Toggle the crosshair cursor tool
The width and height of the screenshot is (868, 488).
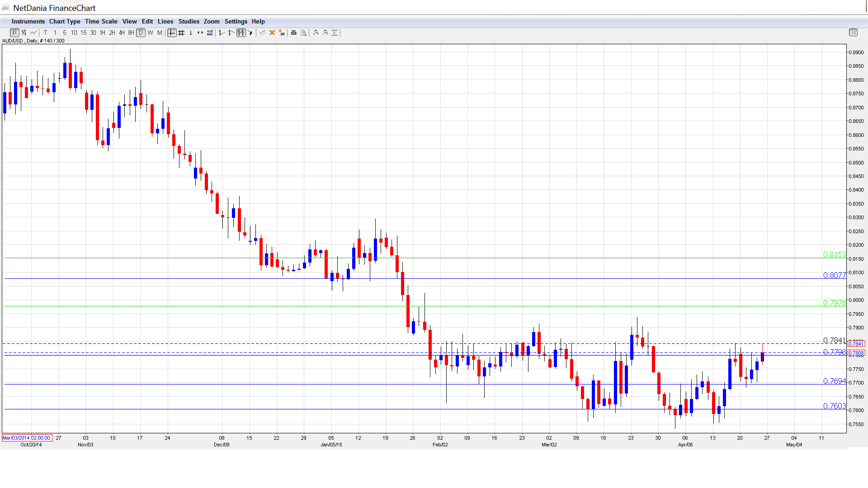coord(172,33)
